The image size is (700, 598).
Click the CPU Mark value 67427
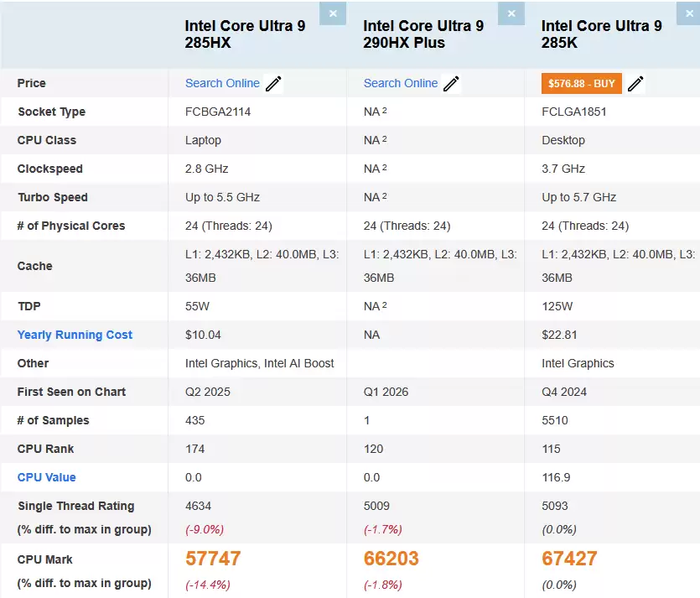[568, 558]
